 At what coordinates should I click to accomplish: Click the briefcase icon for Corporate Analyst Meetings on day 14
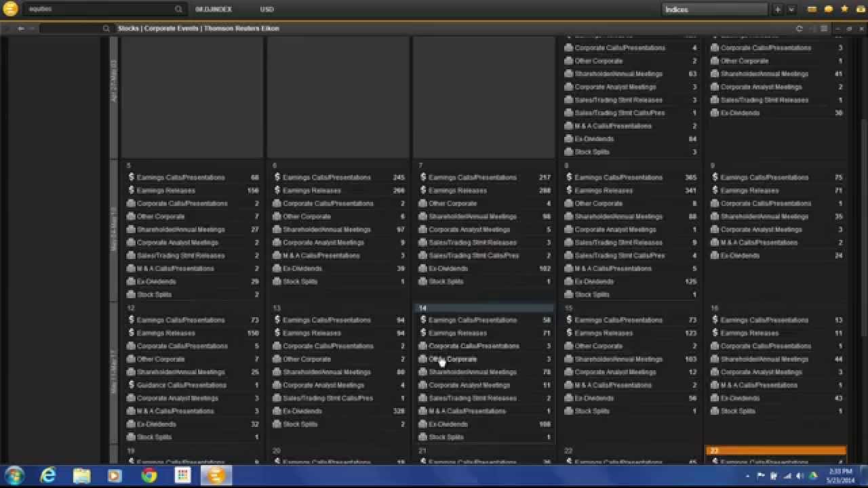pos(423,385)
